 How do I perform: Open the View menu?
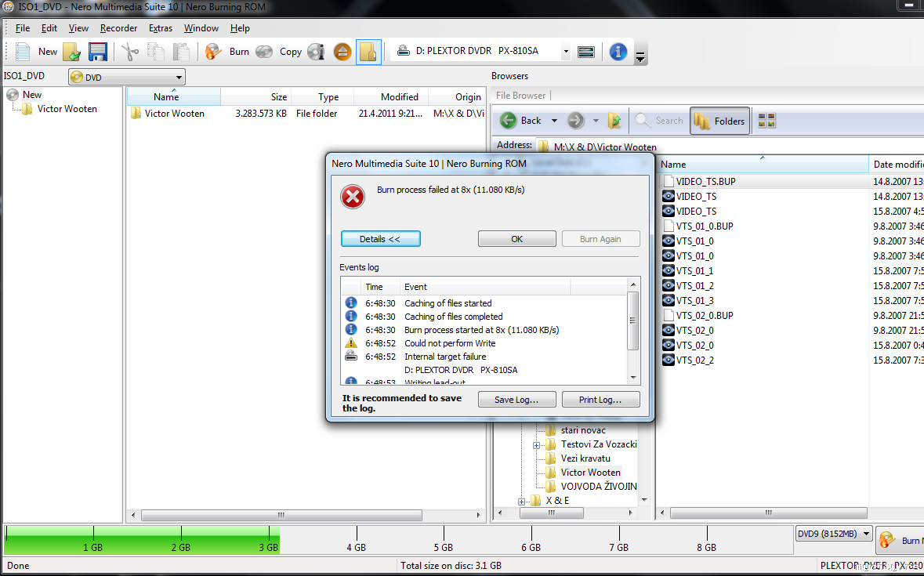coord(78,27)
